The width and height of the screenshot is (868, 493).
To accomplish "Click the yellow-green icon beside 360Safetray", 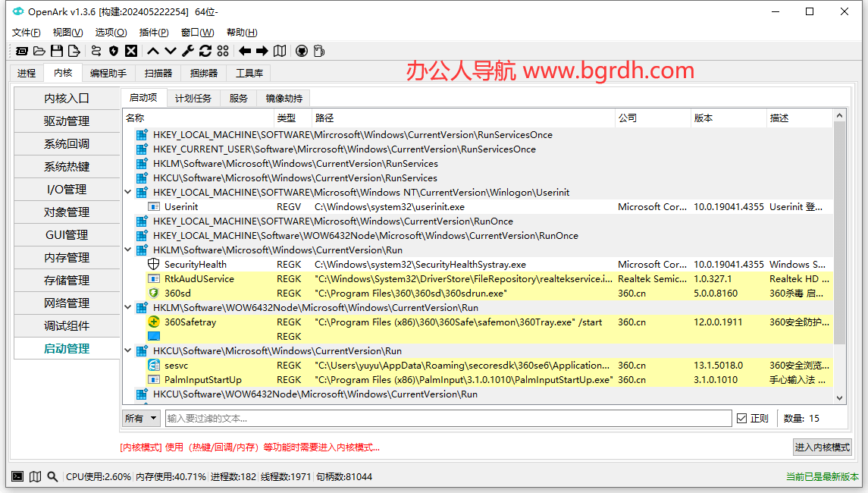I will coord(154,322).
